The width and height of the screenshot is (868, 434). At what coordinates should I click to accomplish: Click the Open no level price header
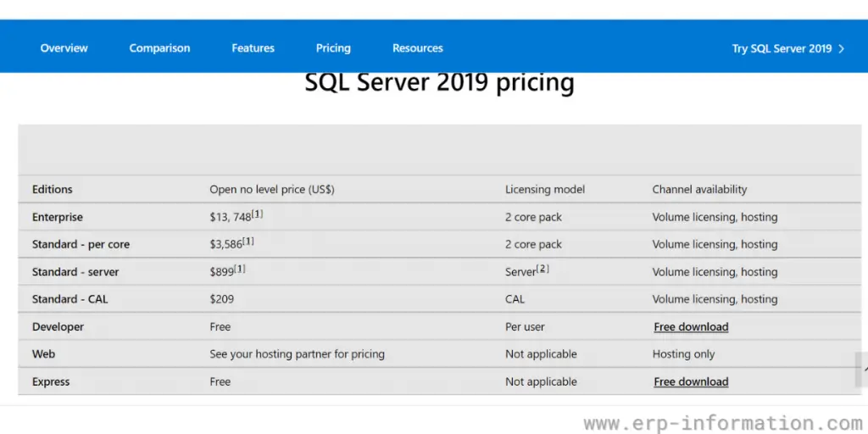point(272,190)
